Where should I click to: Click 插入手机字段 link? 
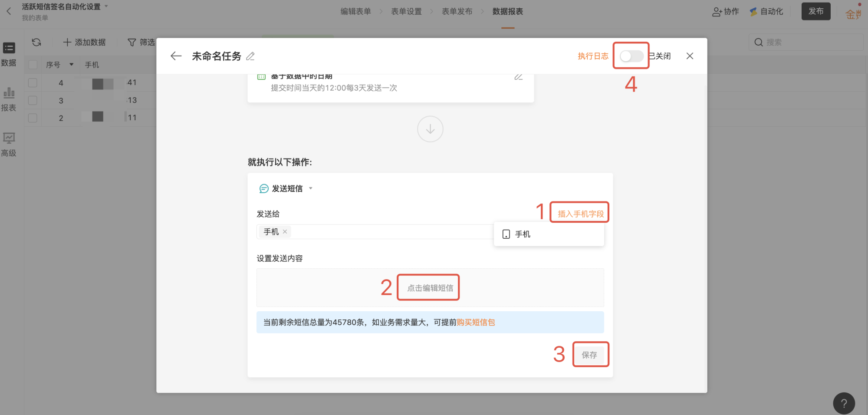[581, 214]
